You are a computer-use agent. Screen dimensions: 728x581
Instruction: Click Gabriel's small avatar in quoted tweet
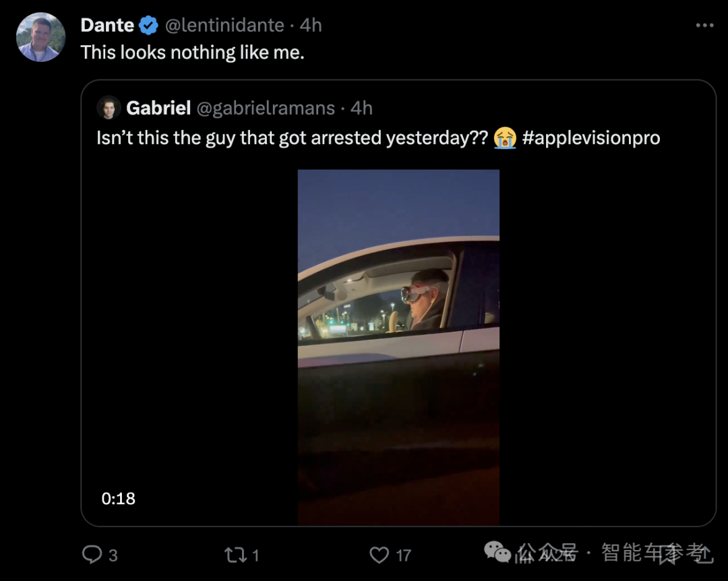(x=109, y=108)
